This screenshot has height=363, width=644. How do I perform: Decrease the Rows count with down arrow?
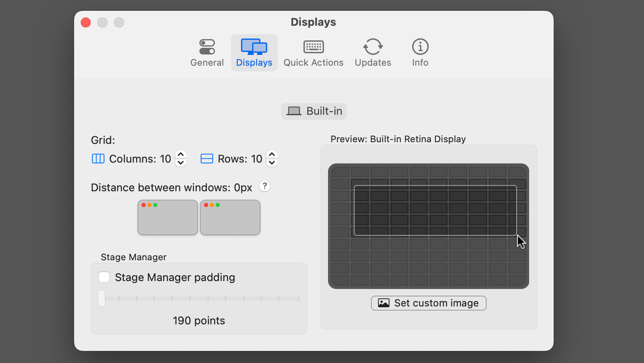click(x=272, y=163)
